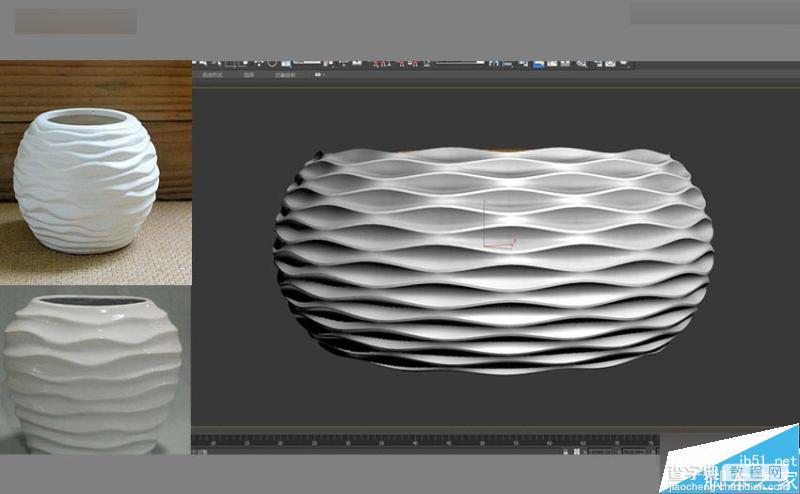800x494 pixels.
Task: Click the upper white vase reference photo
Action: pyautogui.click(x=96, y=172)
